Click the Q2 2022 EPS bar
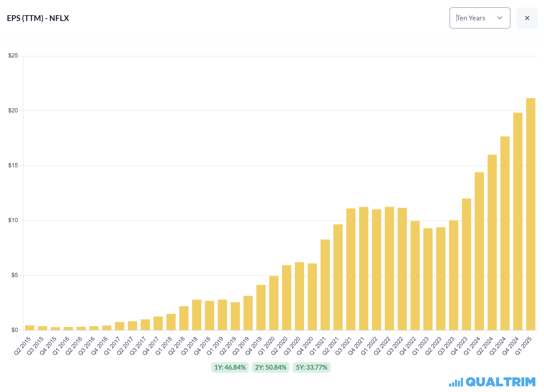 click(x=389, y=269)
